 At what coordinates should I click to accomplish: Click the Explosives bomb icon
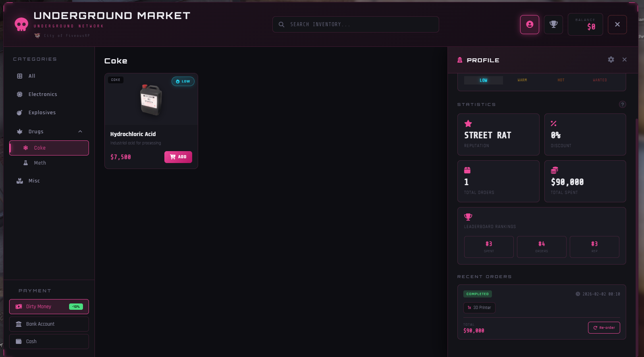coord(20,113)
